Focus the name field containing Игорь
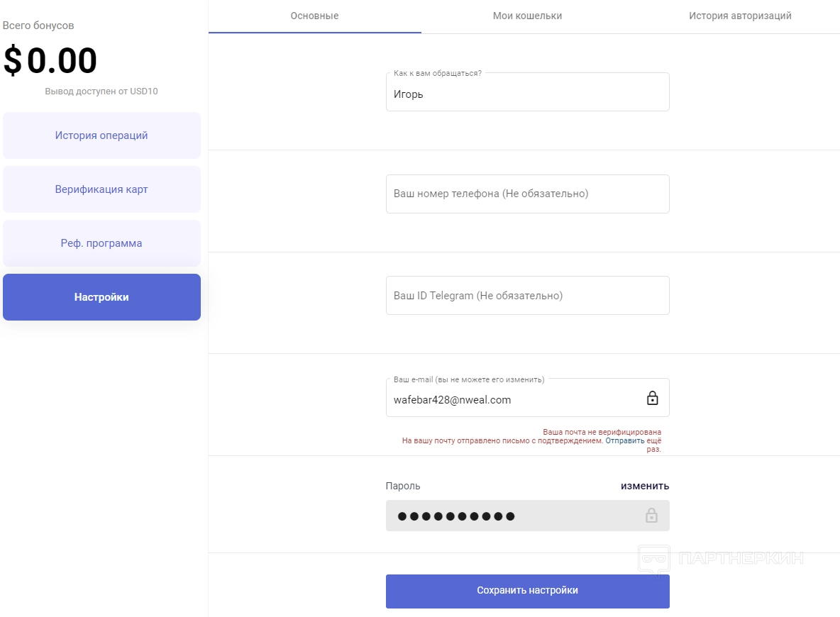The image size is (840, 617). (527, 94)
